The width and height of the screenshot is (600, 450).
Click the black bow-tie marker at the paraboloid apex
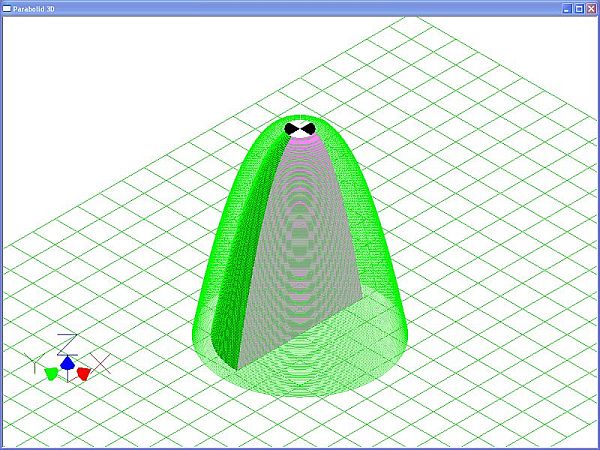(300, 129)
